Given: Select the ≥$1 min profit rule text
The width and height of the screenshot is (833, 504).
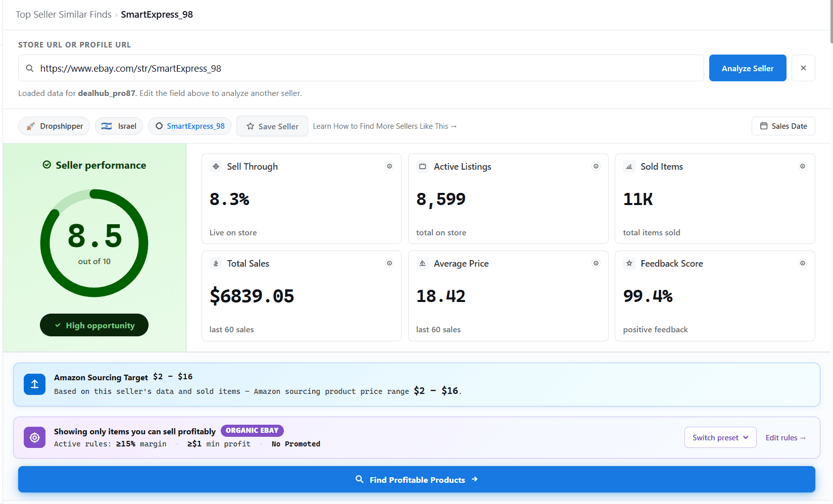Looking at the screenshot, I should coord(219,444).
